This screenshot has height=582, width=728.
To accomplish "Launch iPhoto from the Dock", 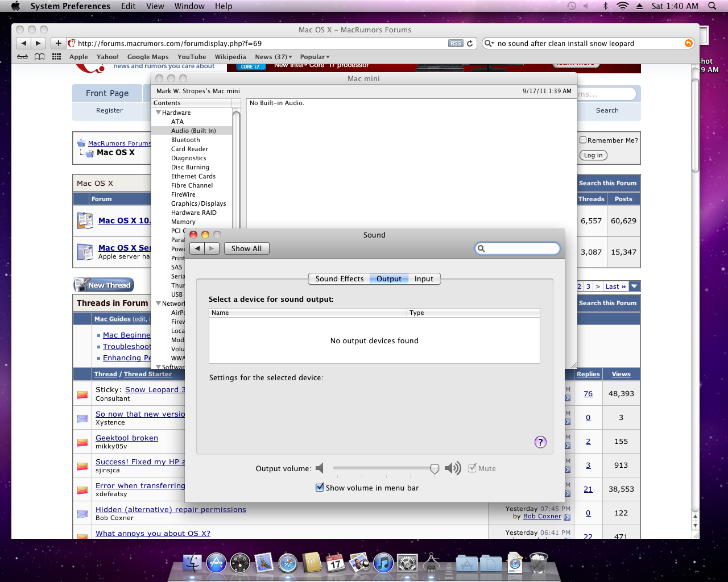I will click(x=359, y=563).
